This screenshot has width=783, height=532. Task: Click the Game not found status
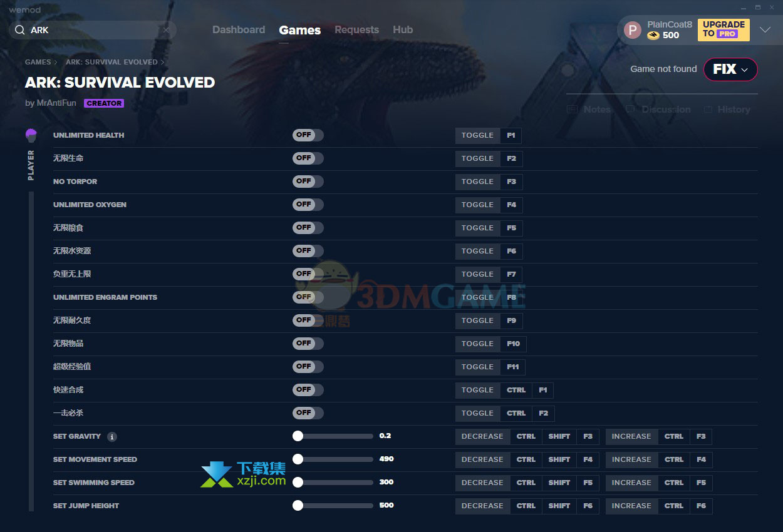(663, 69)
